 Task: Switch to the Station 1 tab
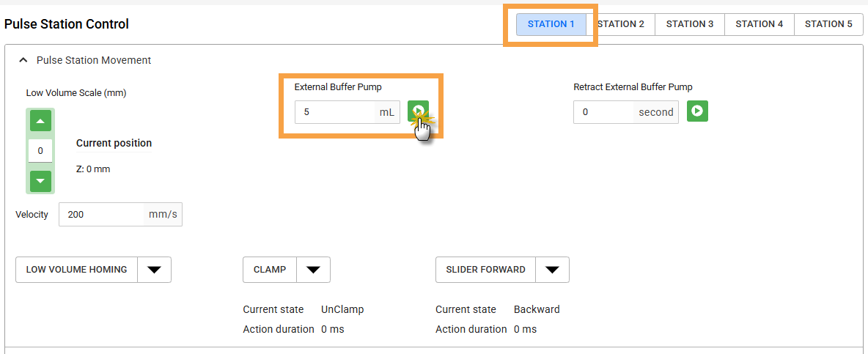pos(551,24)
